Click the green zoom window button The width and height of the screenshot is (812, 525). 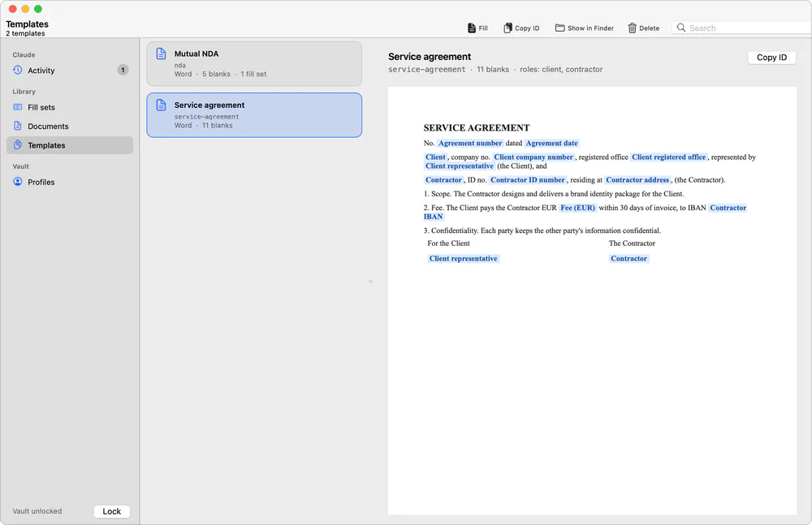(38, 9)
